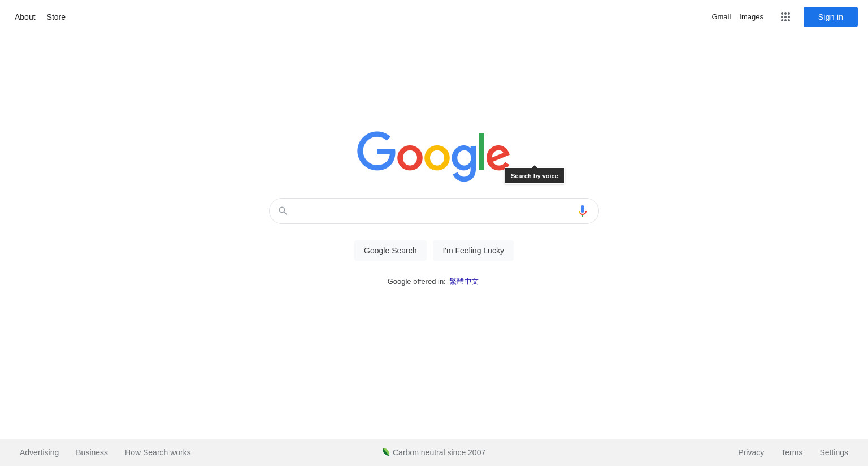868x466 pixels.
Task: Open Carbon neutral since 2007 link
Action: click(439, 452)
